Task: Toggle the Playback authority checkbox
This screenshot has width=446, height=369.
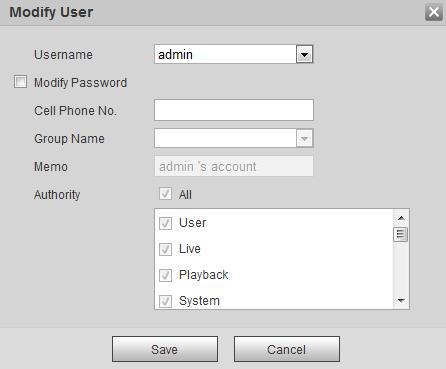Action: (x=165, y=275)
